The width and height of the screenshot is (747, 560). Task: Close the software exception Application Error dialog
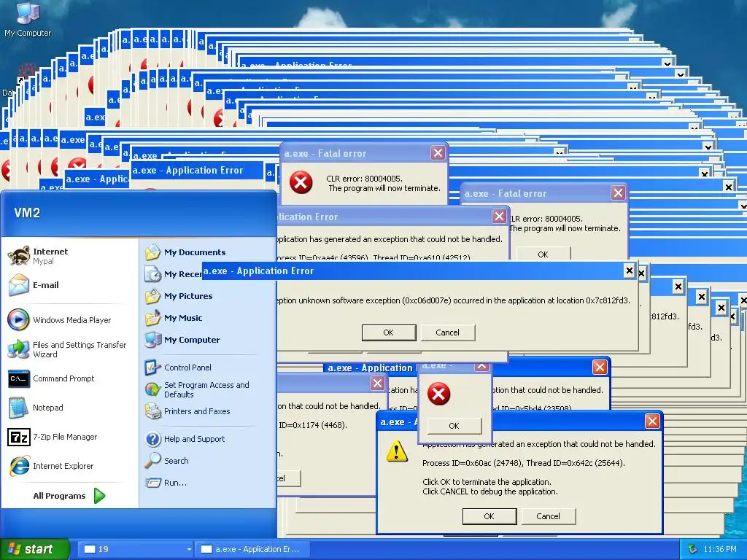click(x=630, y=271)
